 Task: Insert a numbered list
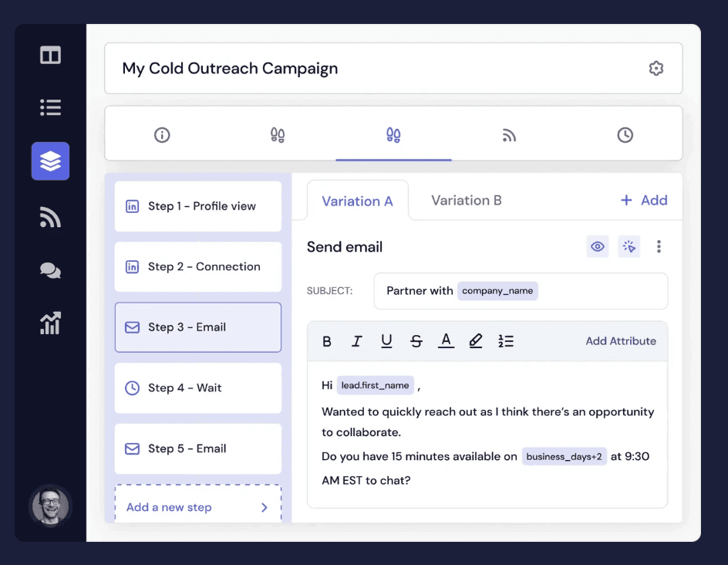506,341
